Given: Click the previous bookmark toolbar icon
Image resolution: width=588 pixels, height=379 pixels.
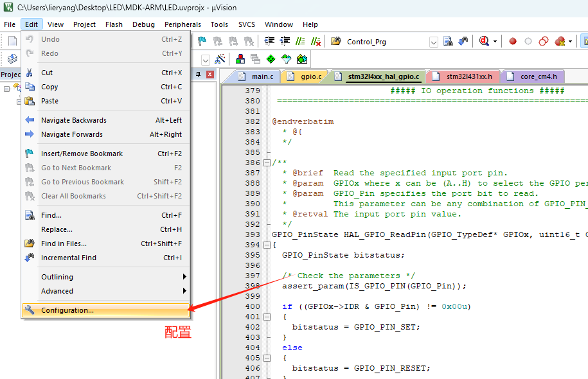Looking at the screenshot, I should coord(217,41).
